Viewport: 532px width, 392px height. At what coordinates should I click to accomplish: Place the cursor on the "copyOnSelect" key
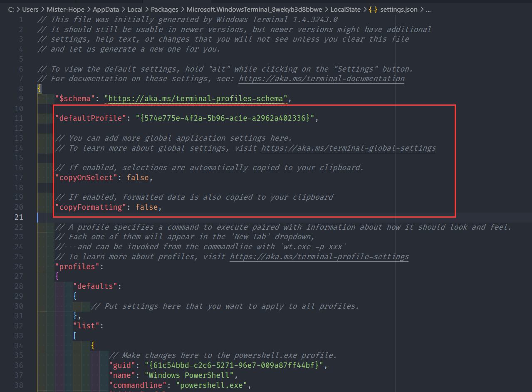pyautogui.click(x=86, y=178)
